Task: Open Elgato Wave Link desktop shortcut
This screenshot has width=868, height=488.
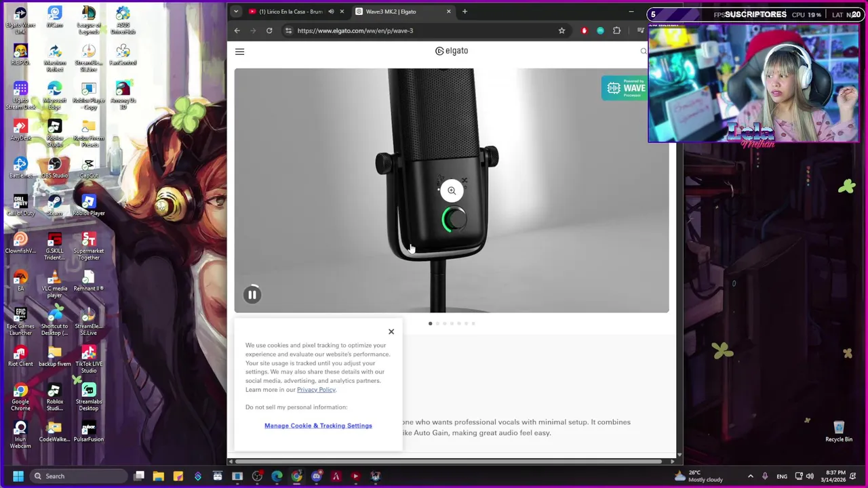Action: click(x=20, y=20)
